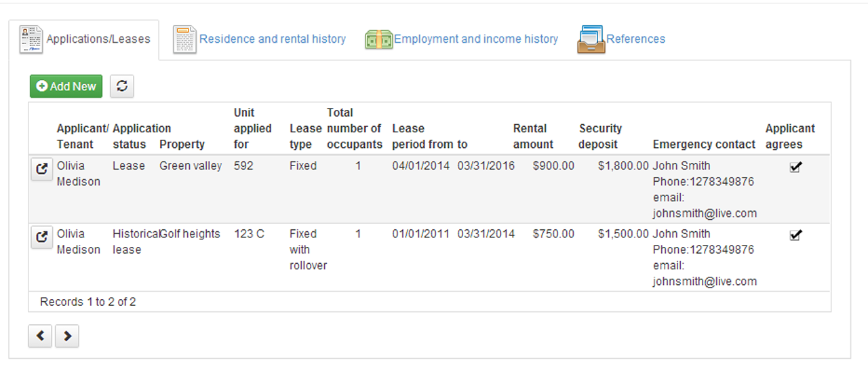The height and width of the screenshot is (371, 868).
Task: Click the Employment and income money icon
Action: pos(378,39)
